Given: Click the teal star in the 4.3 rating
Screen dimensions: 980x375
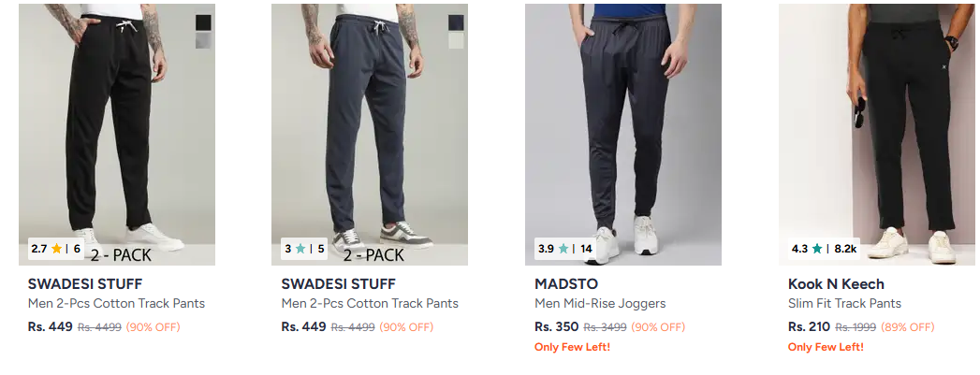Looking at the screenshot, I should [817, 249].
